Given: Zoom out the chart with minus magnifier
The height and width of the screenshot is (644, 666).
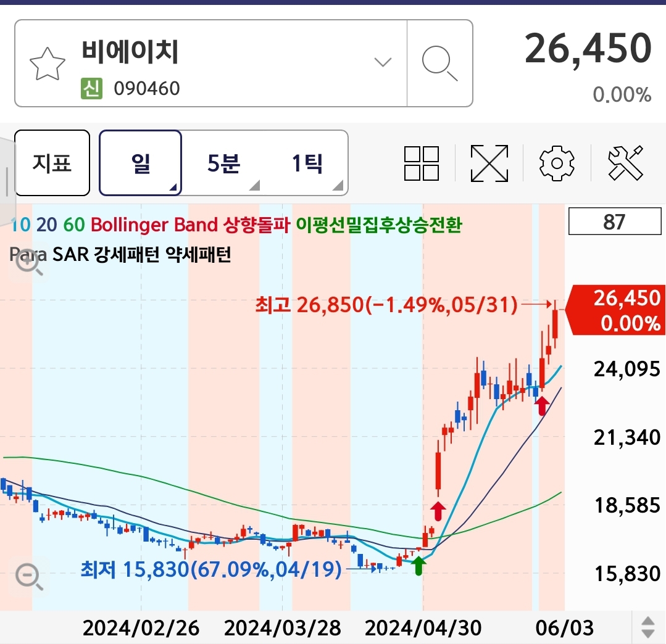Looking at the screenshot, I should pos(28,577).
